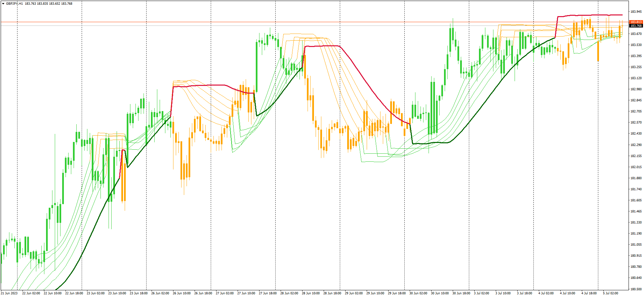Image resolution: width=644 pixels, height=297 pixels.
Task: Click the 5 Jul 02:00 time label
Action: tap(610, 293)
